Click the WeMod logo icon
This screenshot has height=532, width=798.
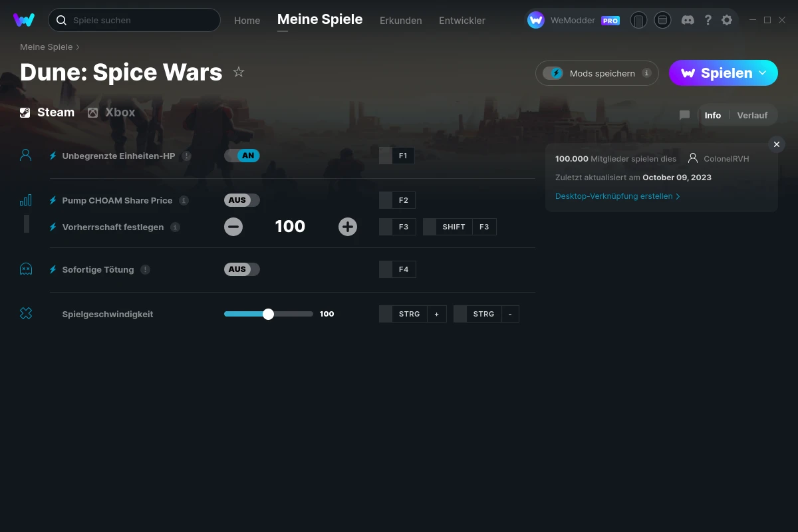[24, 20]
